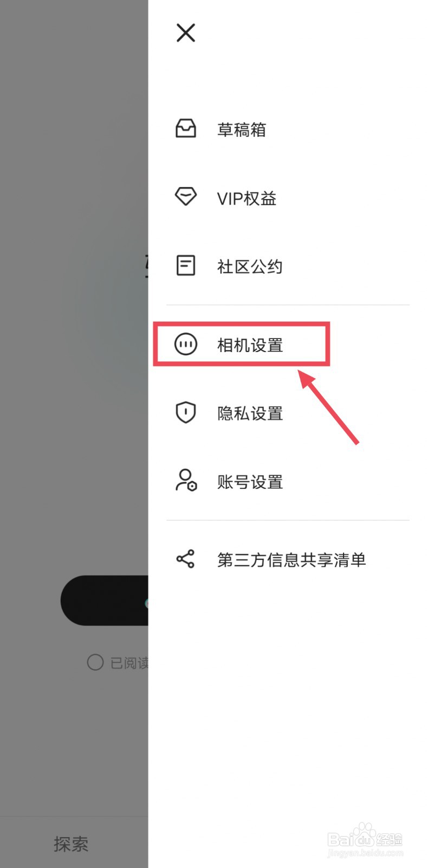Viewport: 427px width, 868px height.
Task: Open 社区公约 entry
Action: [249, 266]
